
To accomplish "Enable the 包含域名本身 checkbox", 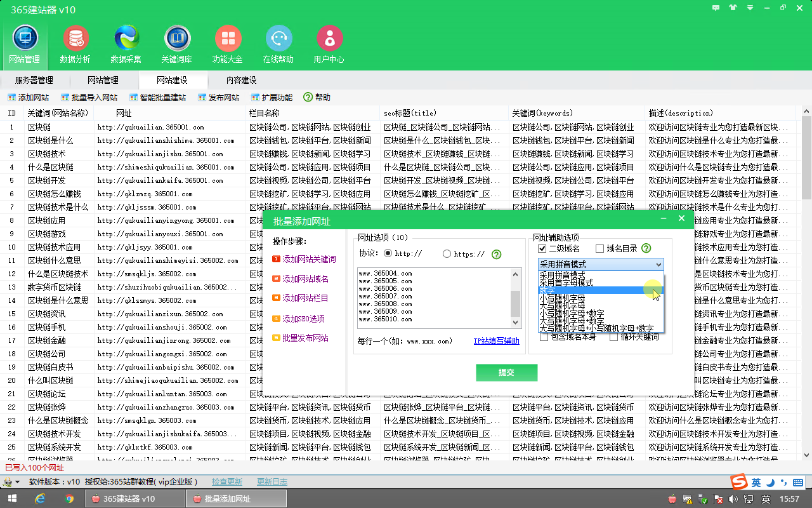I will coord(544,337).
